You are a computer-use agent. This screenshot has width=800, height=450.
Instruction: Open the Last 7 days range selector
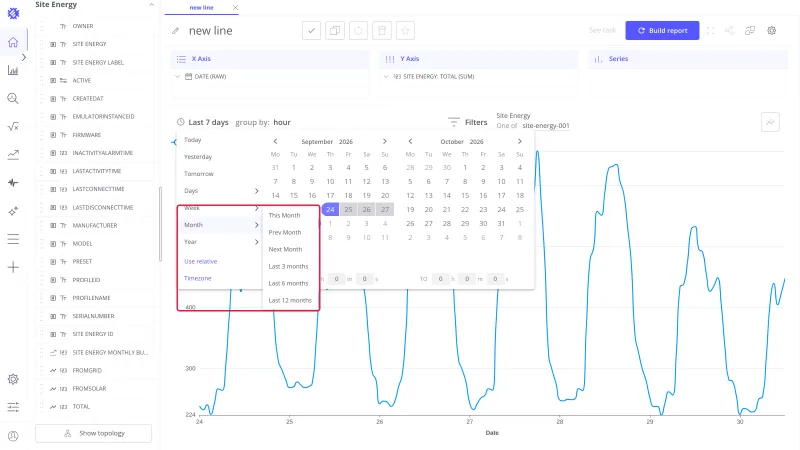coord(208,122)
